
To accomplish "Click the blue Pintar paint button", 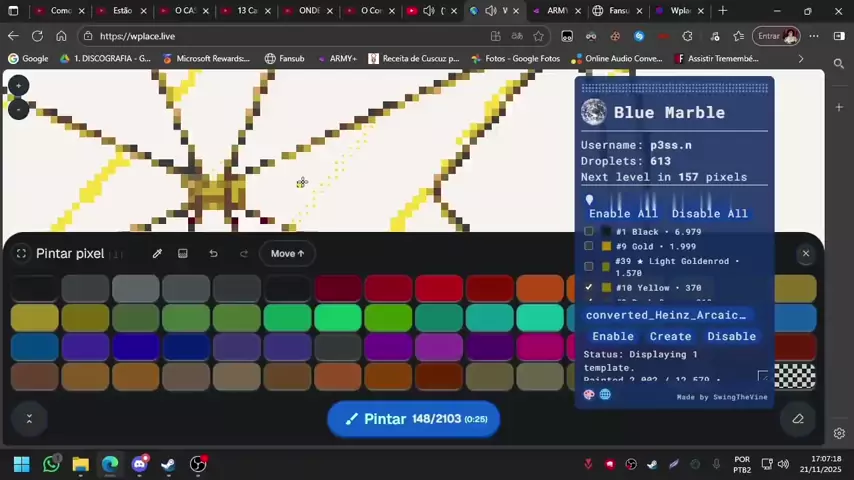I will point(413,419).
